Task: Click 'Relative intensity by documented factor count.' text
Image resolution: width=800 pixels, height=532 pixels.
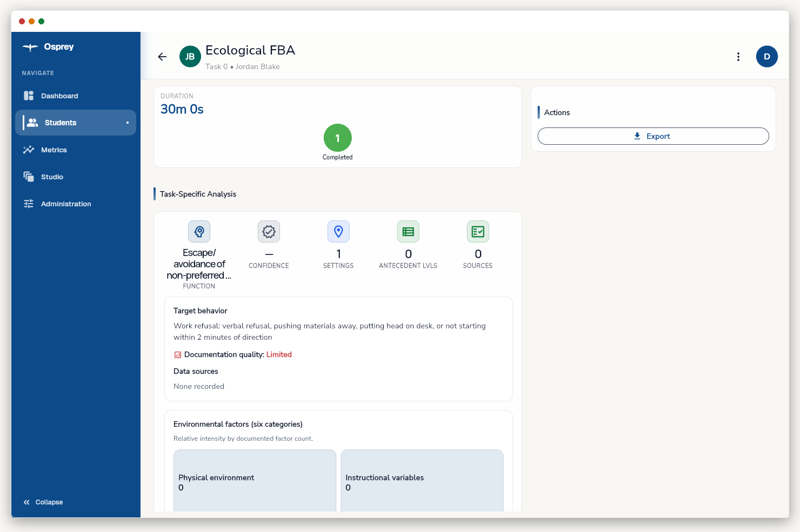Action: click(x=243, y=439)
